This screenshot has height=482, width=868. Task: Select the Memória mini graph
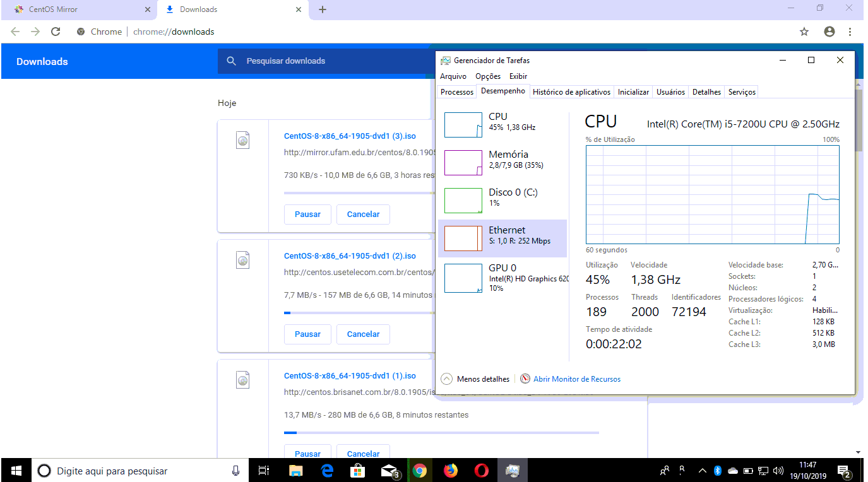click(x=463, y=163)
